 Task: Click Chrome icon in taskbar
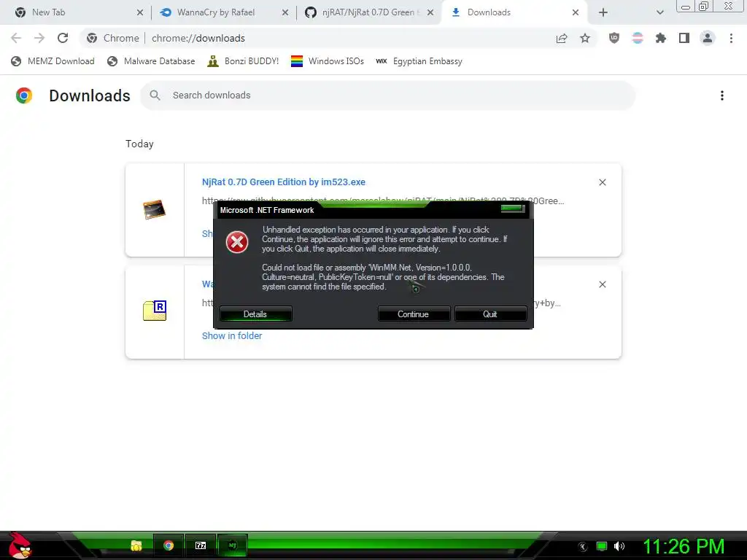[x=169, y=545]
